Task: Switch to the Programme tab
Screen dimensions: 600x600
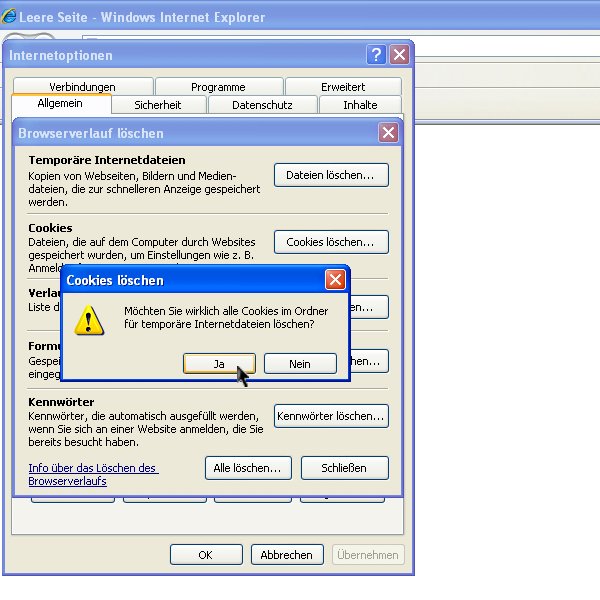Action: pyautogui.click(x=218, y=87)
